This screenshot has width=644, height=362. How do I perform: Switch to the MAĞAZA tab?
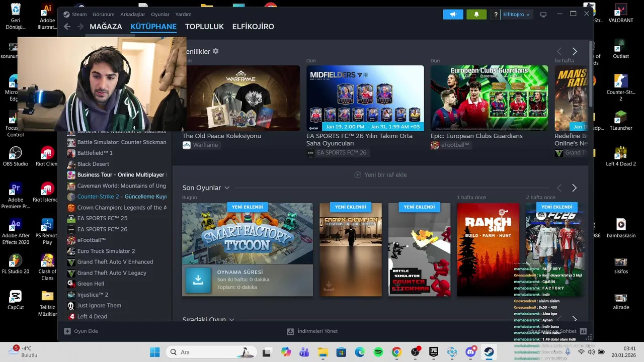click(x=106, y=27)
